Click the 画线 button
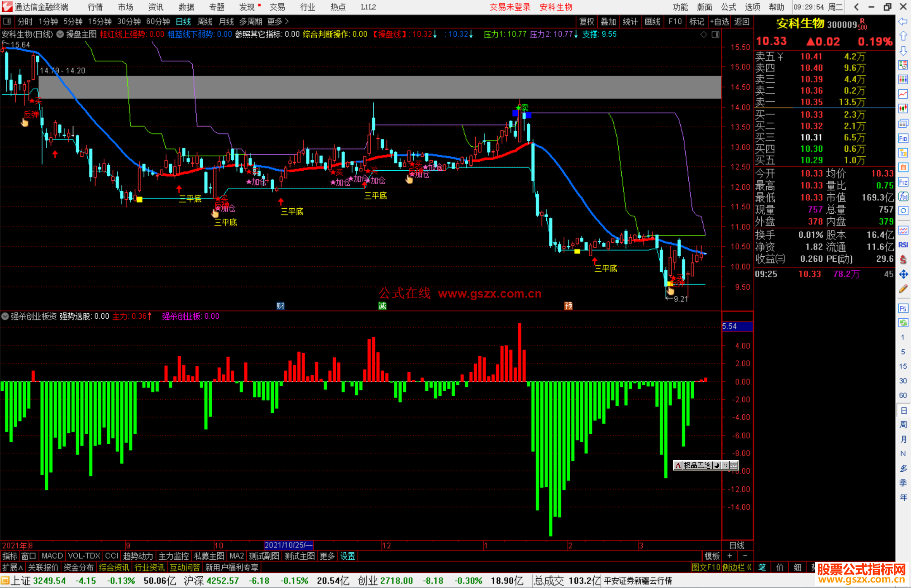 click(x=652, y=21)
